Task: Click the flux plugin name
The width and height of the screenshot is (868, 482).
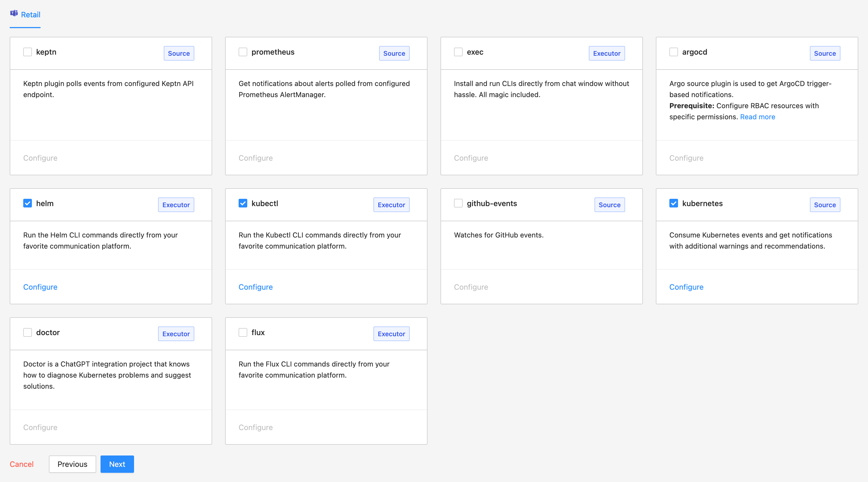Action: tap(258, 333)
